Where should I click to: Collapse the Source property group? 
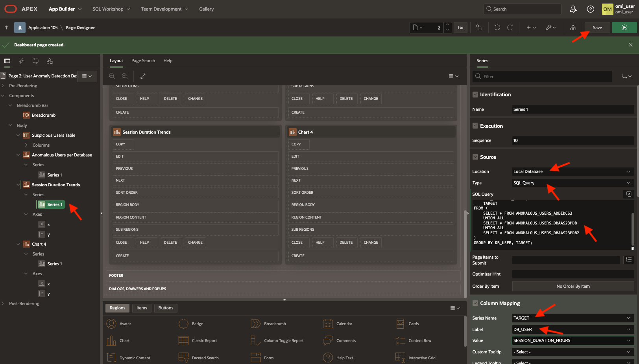[x=475, y=157]
